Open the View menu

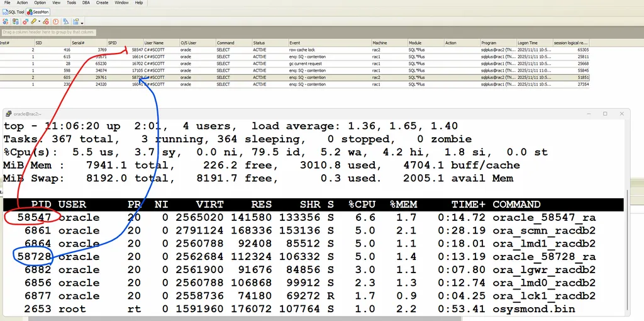[56, 3]
